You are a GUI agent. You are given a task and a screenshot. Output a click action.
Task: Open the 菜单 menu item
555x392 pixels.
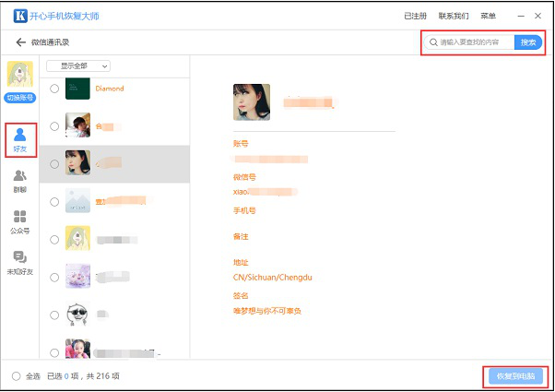(x=488, y=16)
